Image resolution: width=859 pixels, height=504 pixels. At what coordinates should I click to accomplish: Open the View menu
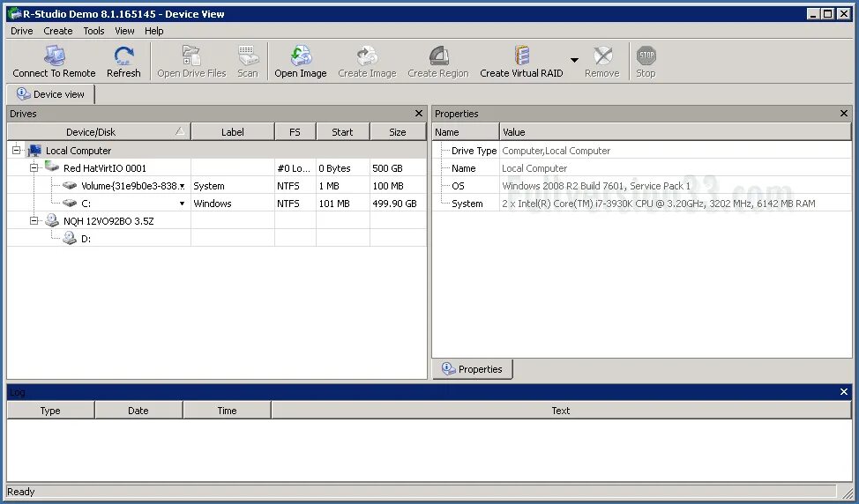(x=124, y=31)
